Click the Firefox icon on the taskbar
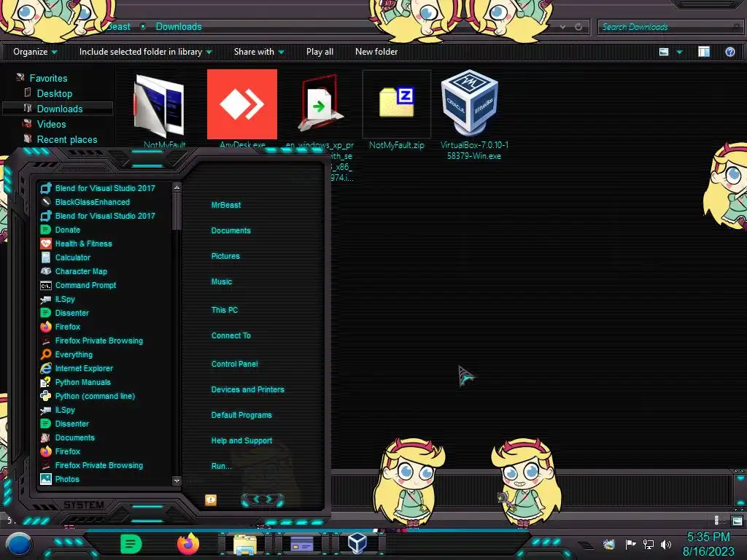 [188, 544]
